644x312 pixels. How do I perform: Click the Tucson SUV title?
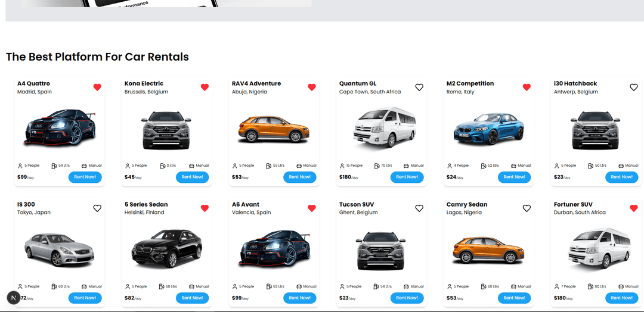pyautogui.click(x=357, y=205)
